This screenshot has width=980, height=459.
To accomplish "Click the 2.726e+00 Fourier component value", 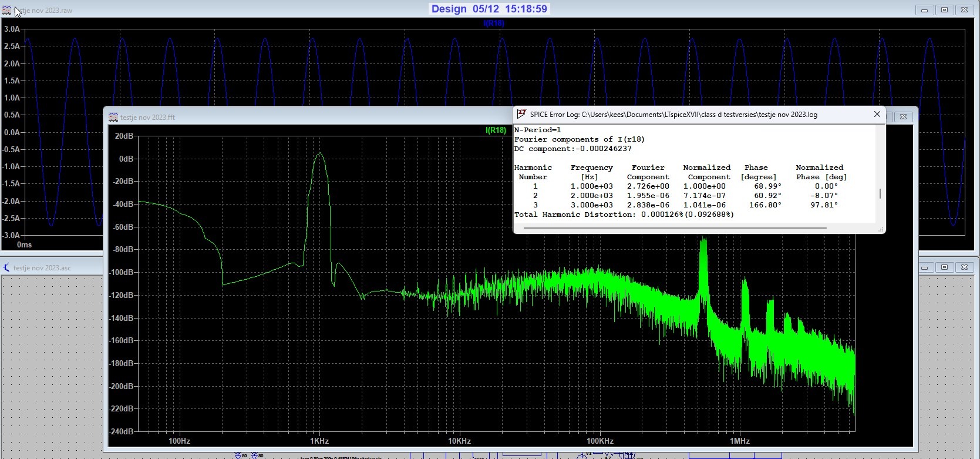I will pos(648,186).
